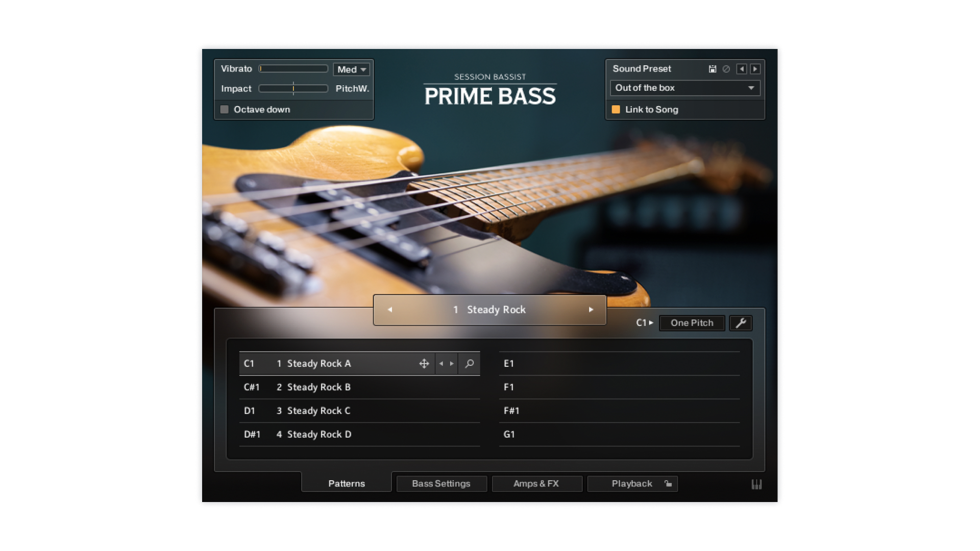The image size is (980, 551).
Task: Open pattern settings wrench icon
Action: pos(741,323)
